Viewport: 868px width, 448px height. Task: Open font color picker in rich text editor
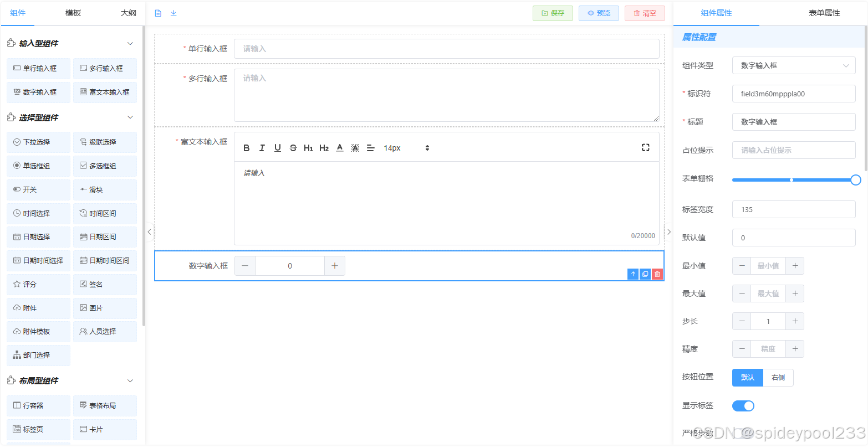coord(340,148)
